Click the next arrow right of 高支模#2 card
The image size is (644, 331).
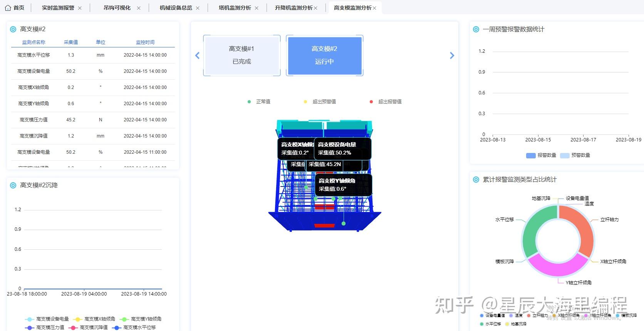(452, 55)
